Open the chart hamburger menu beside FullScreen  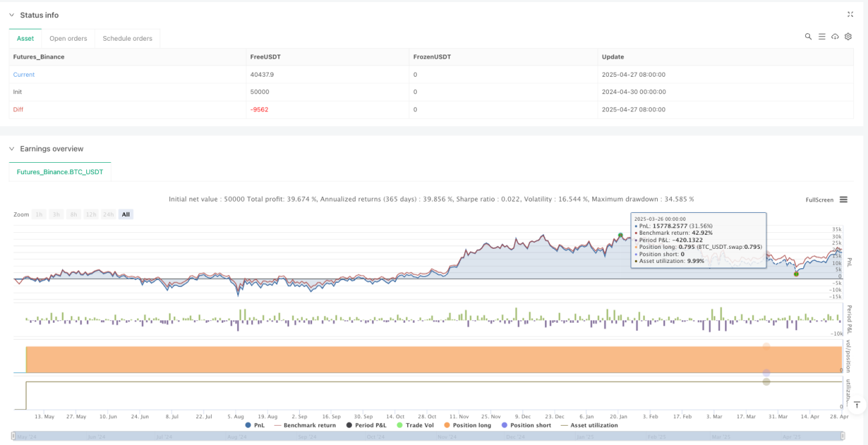843,199
